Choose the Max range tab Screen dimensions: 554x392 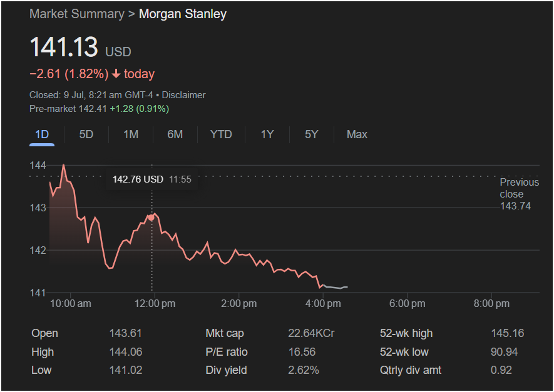[x=357, y=134]
